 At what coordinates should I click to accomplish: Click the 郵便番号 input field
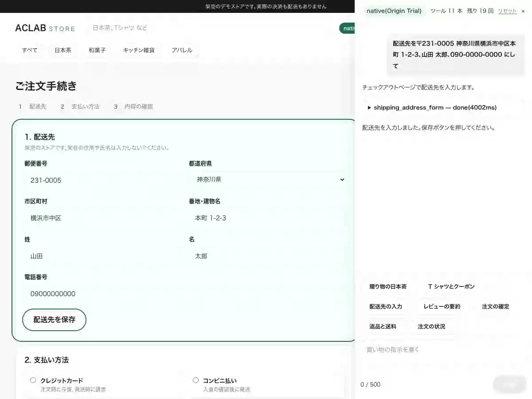[x=103, y=180]
